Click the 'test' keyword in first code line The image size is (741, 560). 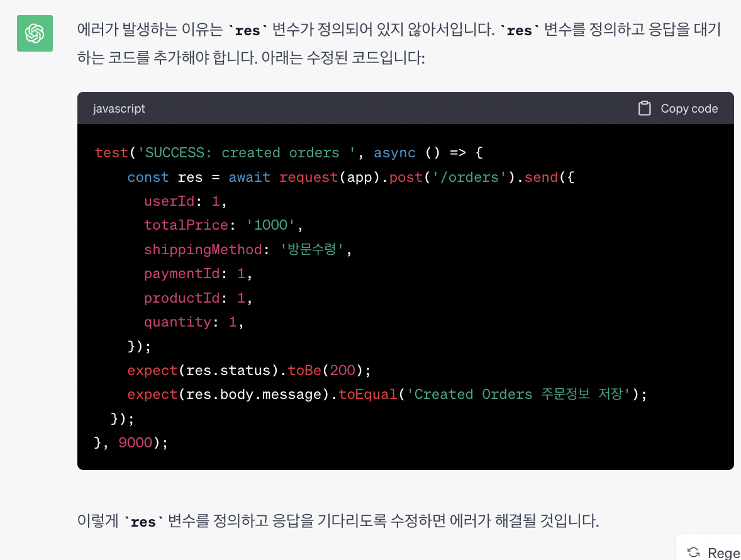click(x=111, y=153)
